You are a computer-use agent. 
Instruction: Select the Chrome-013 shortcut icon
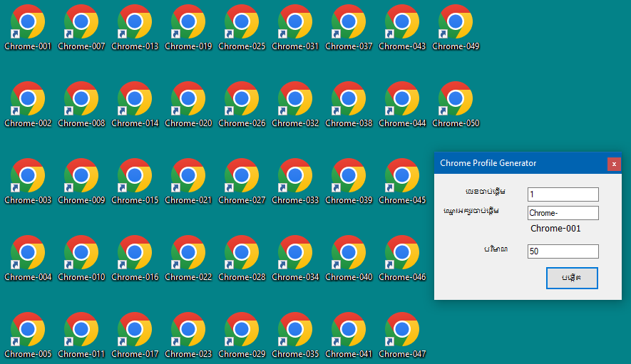pos(135,27)
